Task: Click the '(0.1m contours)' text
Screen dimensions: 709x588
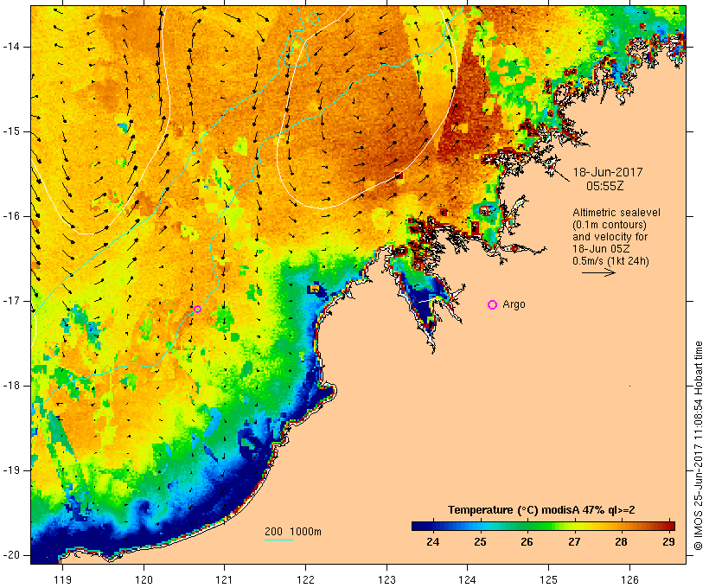Action: tap(610, 225)
